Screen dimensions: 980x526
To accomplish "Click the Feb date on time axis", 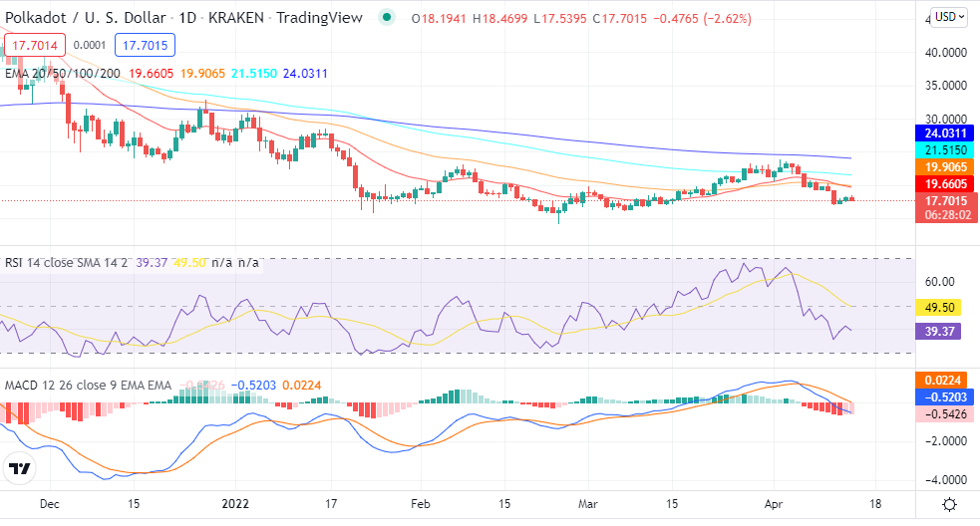I will click(x=421, y=503).
